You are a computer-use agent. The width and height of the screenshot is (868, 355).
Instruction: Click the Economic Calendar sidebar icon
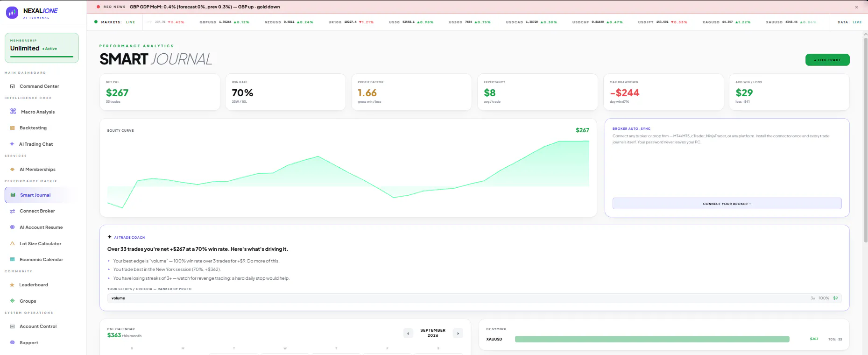click(13, 259)
